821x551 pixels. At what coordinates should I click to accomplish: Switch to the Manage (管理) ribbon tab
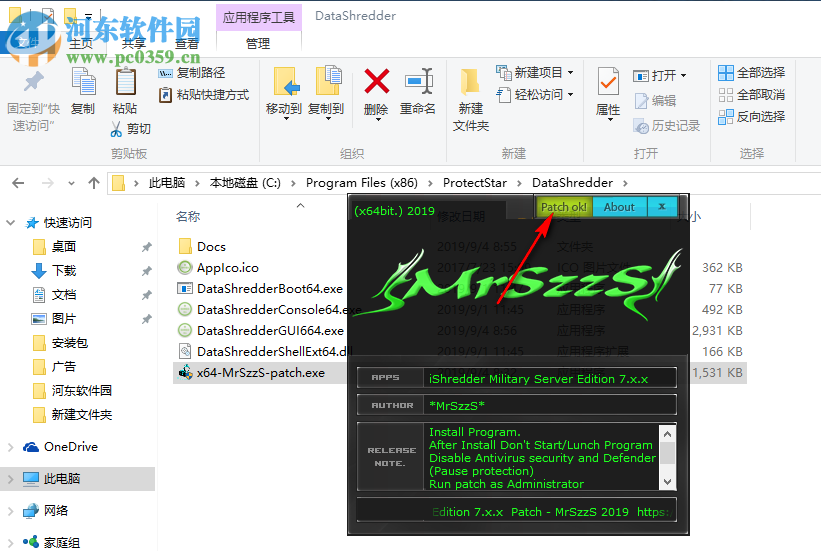coord(258,43)
